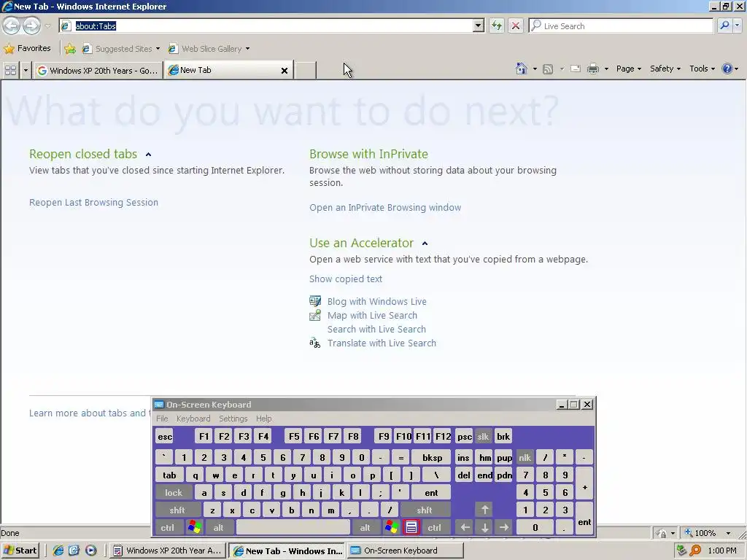Open the Safety menu dropdown
Screen dimensions: 747x560
(665, 69)
